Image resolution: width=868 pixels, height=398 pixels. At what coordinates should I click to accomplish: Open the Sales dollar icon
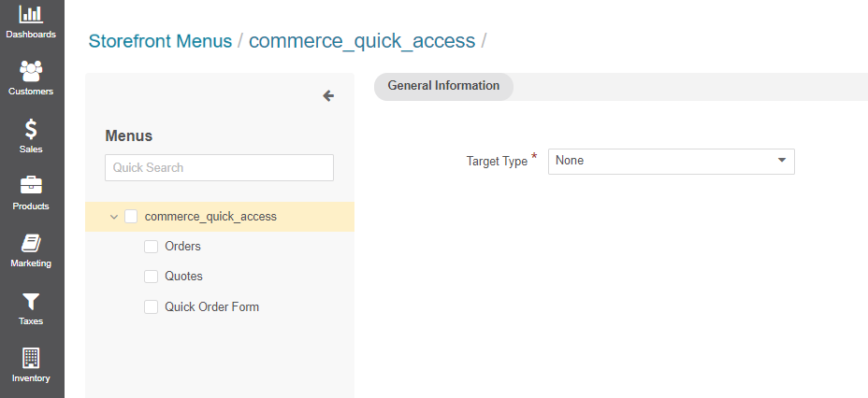31,129
